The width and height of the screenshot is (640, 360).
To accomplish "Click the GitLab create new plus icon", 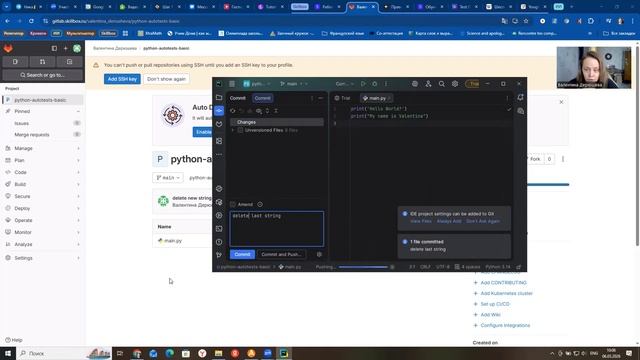I will click(65, 48).
